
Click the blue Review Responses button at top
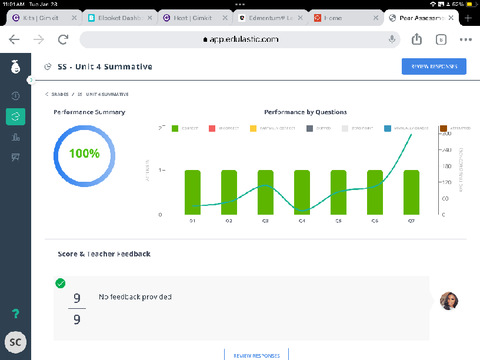[x=434, y=66]
